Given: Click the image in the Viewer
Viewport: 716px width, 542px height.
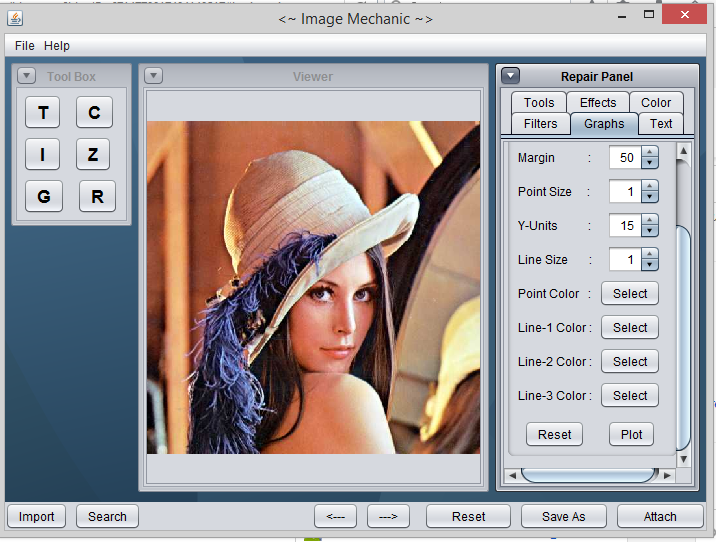Looking at the screenshot, I should pos(313,287).
